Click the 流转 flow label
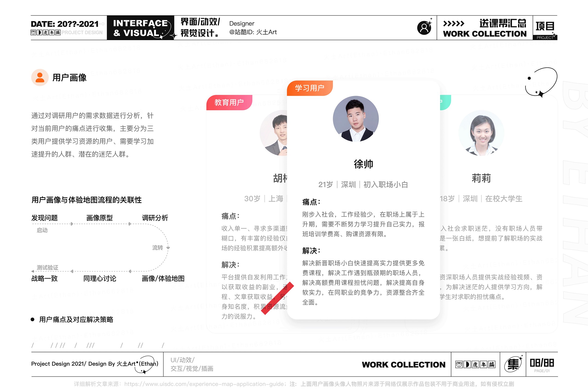This screenshot has width=588, height=392. [158, 248]
